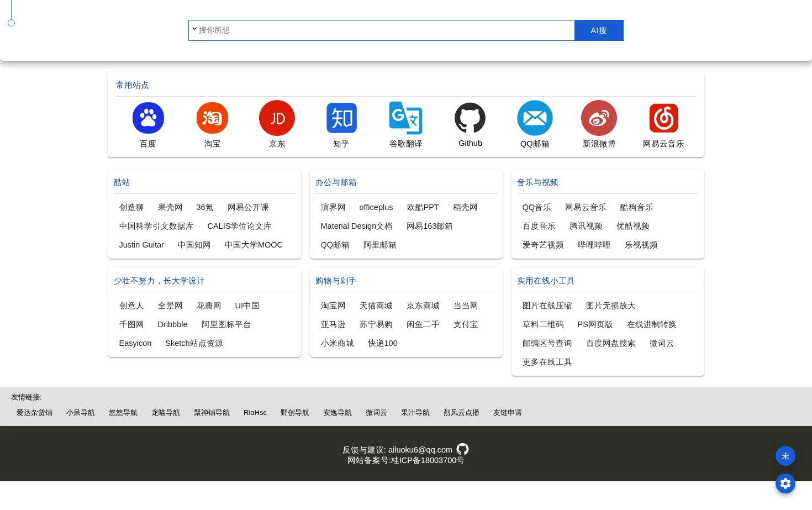This screenshot has width=812, height=510.
Task: Open the 爱达杂货铺 friend link
Action: click(x=34, y=413)
